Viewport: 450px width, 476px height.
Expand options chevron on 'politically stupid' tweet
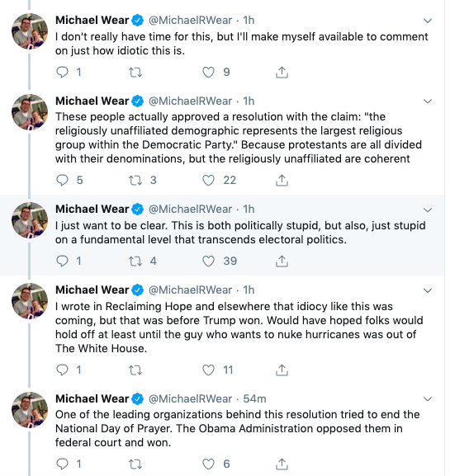pos(428,210)
